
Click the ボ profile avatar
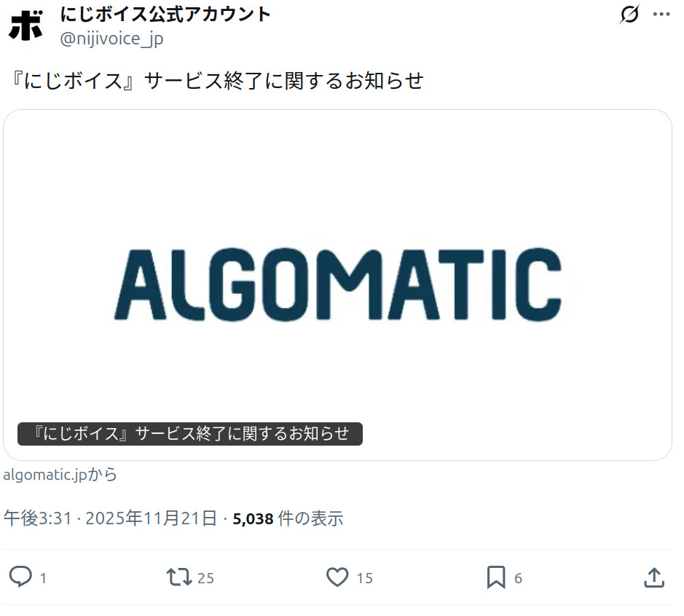point(26,25)
